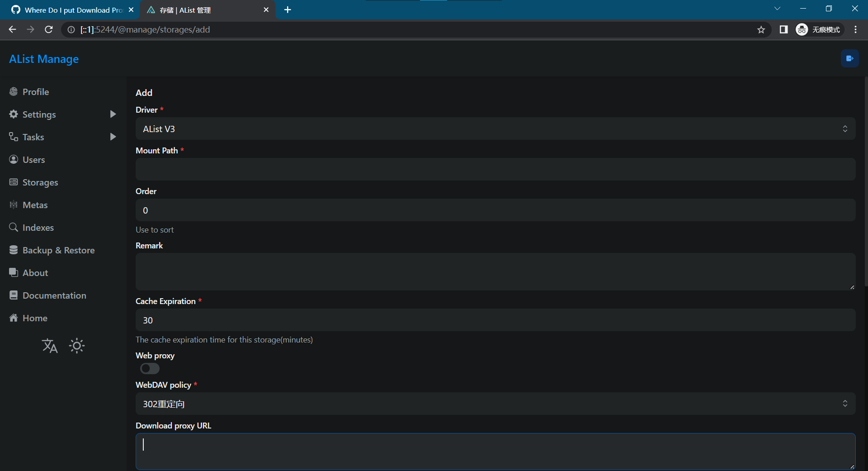Click the browser address bar URL
Viewport: 868px width, 471px height.
145,30
